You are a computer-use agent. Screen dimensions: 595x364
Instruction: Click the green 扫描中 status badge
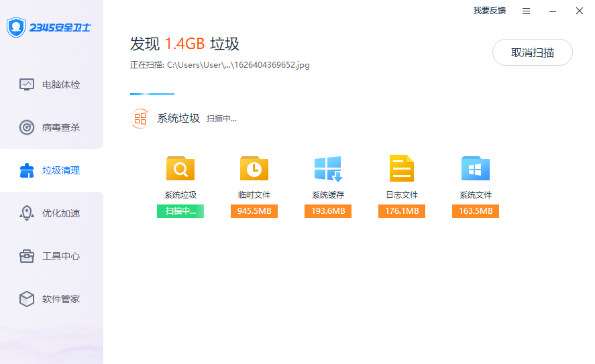pyautogui.click(x=180, y=211)
